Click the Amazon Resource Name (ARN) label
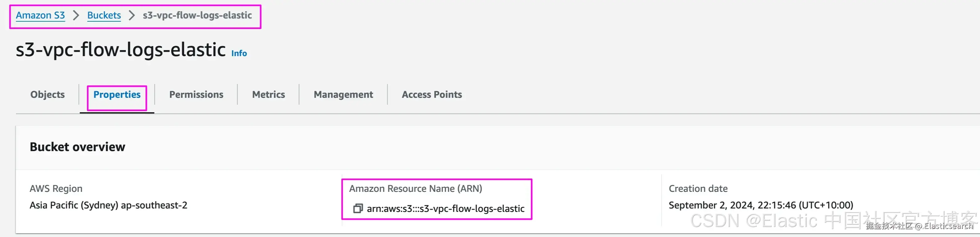 (415, 189)
